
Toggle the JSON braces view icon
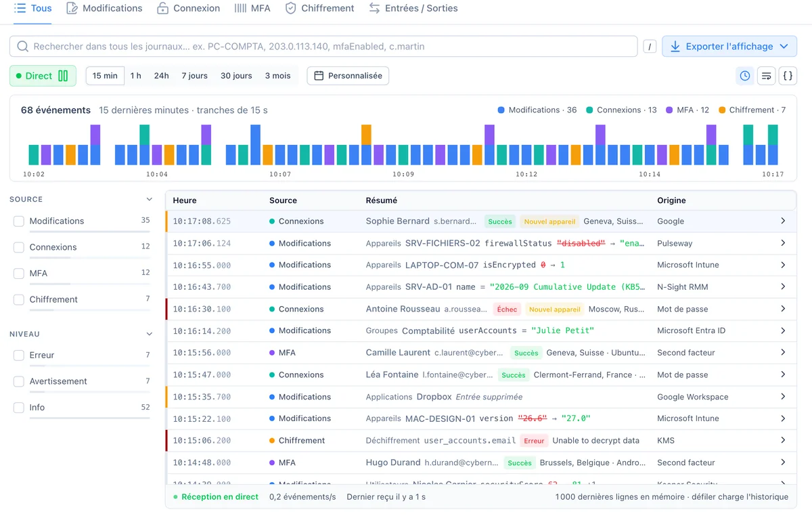click(x=788, y=76)
